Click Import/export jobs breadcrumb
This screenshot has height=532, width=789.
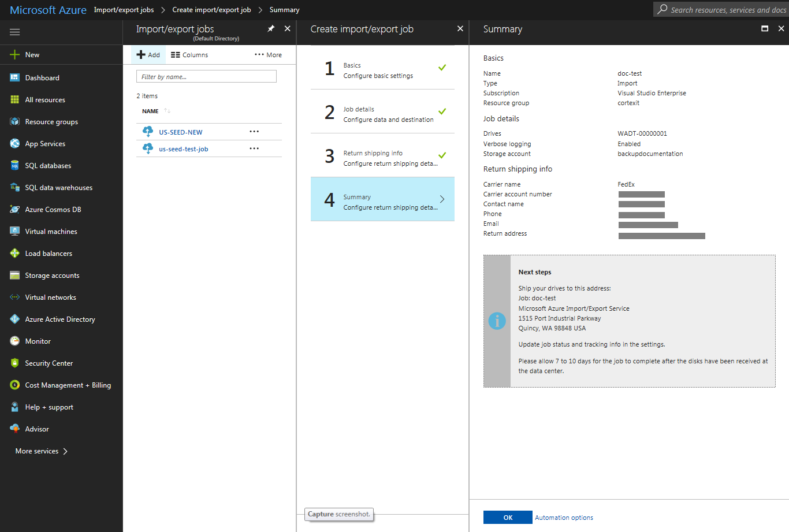coord(124,10)
